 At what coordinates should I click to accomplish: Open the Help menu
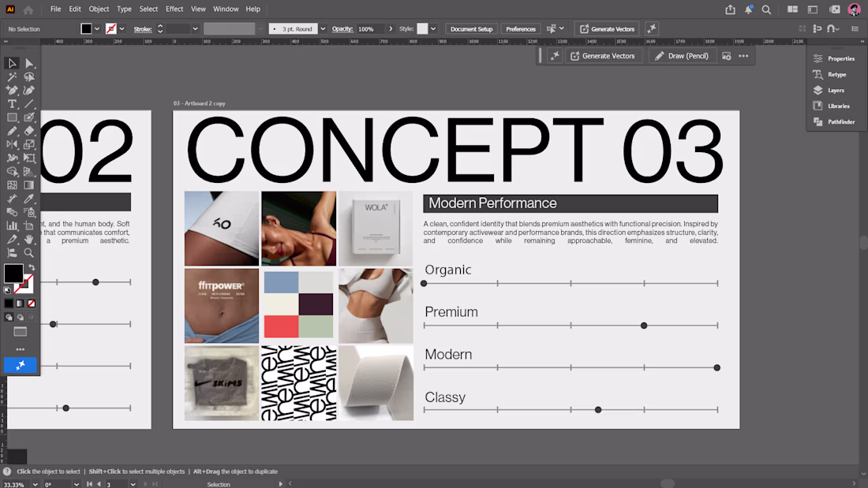[x=253, y=9]
